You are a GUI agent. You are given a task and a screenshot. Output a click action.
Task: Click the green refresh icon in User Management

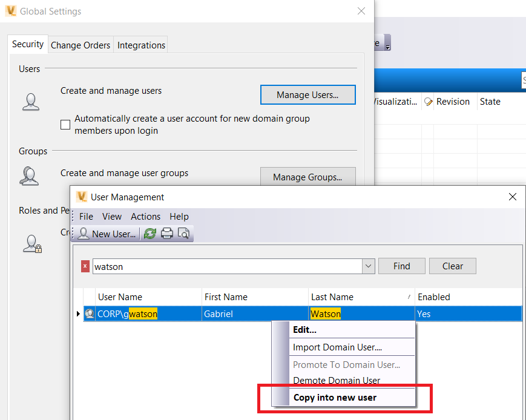(x=150, y=234)
